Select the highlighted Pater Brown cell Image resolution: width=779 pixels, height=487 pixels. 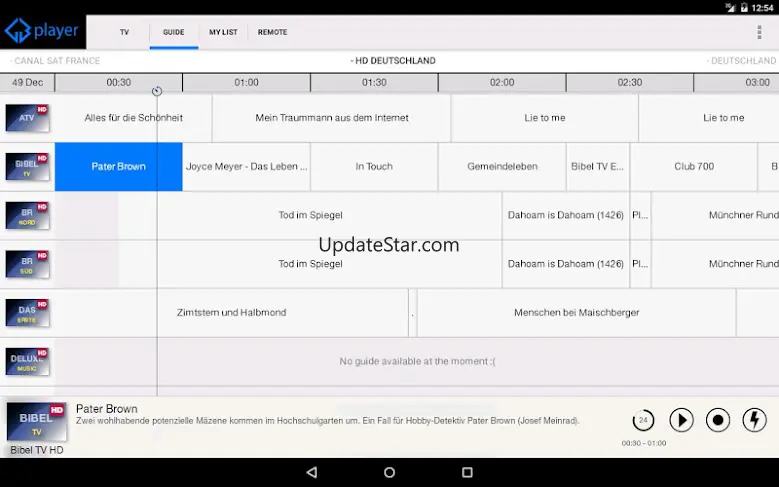119,166
